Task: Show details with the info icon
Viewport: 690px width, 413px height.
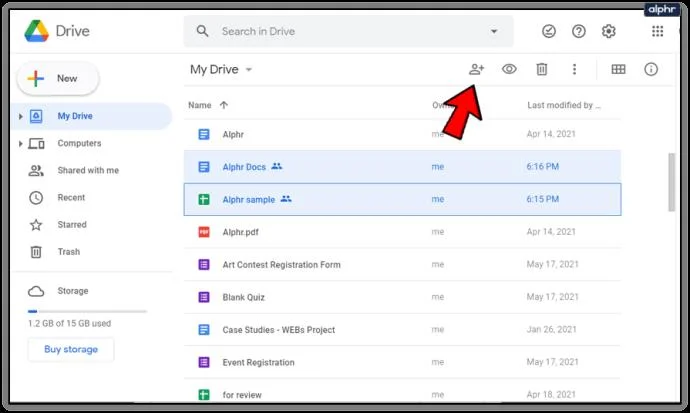Action: (x=651, y=69)
